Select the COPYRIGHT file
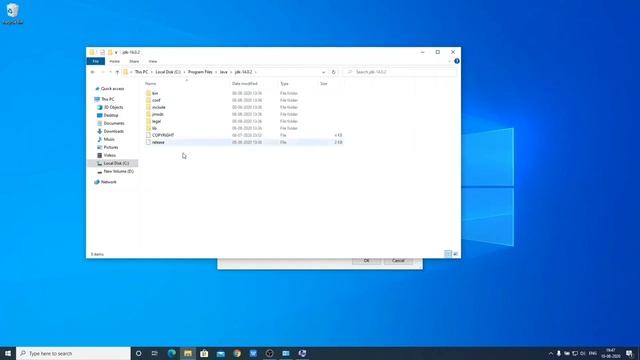This screenshot has height=360, width=640. [x=163, y=135]
